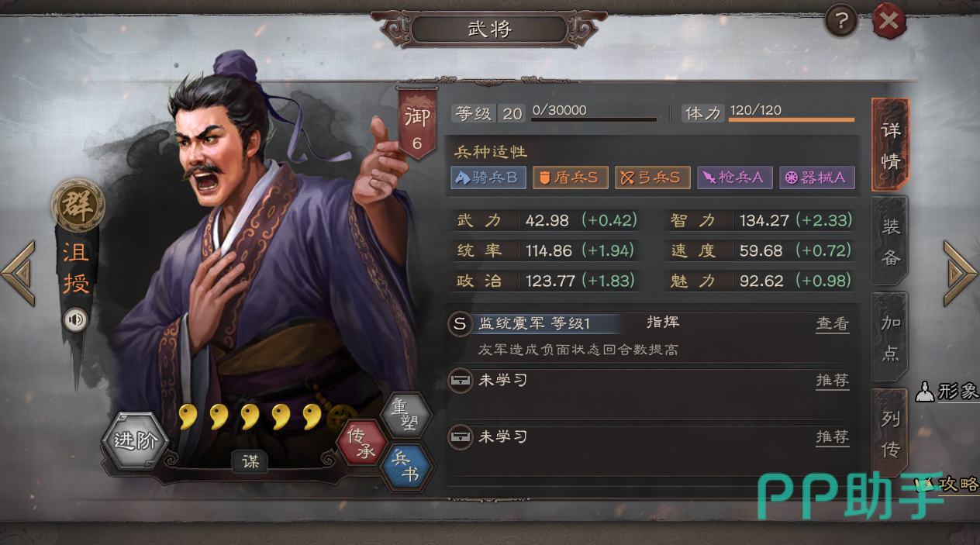This screenshot has width=980, height=545.
Task: Tap the 进阶 hexagon icon
Action: [136, 441]
